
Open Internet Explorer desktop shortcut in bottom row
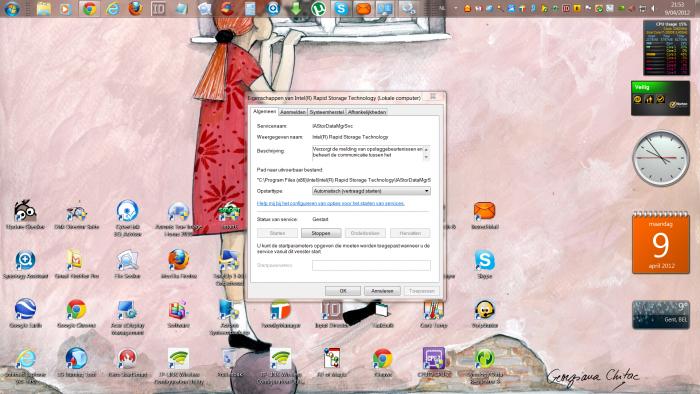[x=25, y=365]
